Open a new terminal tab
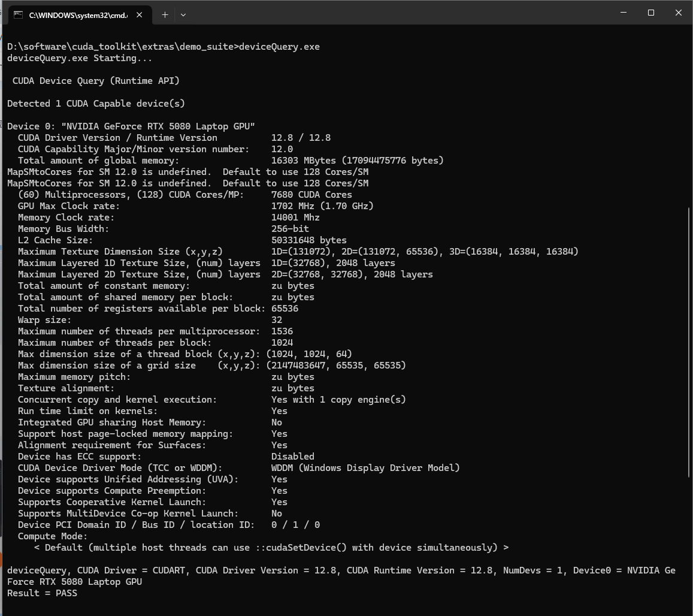Image resolution: width=693 pixels, height=616 pixels. pyautogui.click(x=165, y=15)
